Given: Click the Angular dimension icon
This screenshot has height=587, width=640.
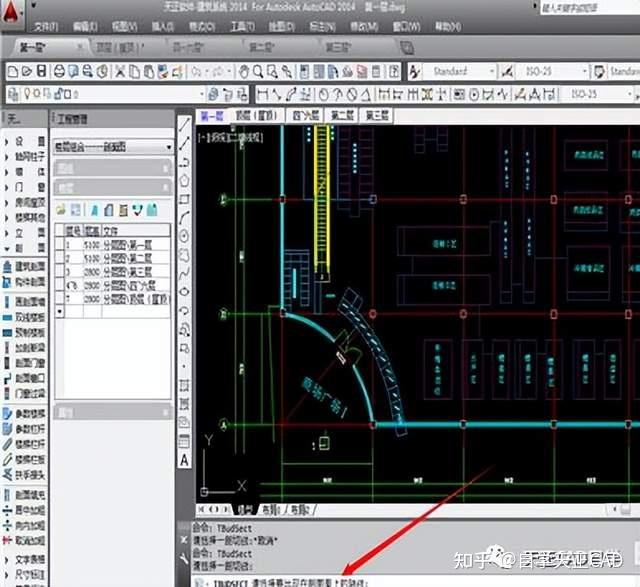Looking at the screenshot, I should pyautogui.click(x=366, y=95).
